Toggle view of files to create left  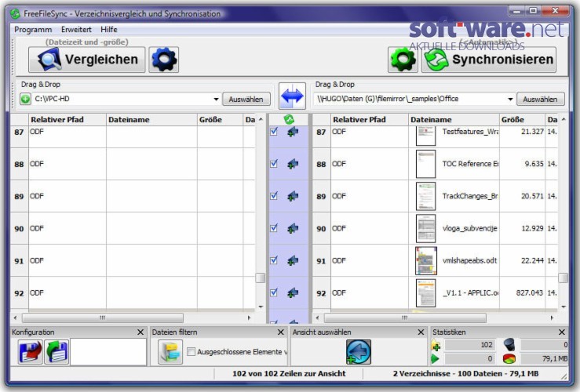click(x=359, y=352)
